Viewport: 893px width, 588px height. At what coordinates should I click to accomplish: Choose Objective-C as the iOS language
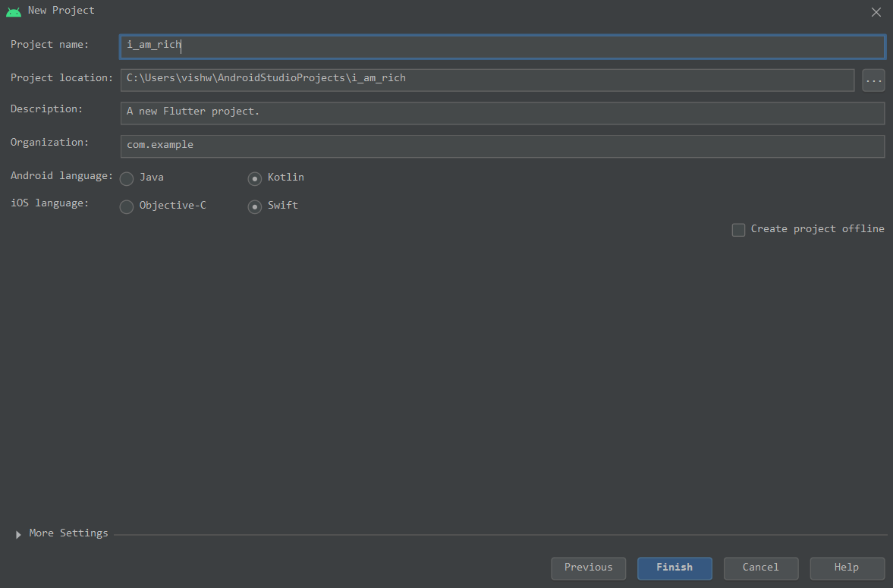pyautogui.click(x=127, y=206)
